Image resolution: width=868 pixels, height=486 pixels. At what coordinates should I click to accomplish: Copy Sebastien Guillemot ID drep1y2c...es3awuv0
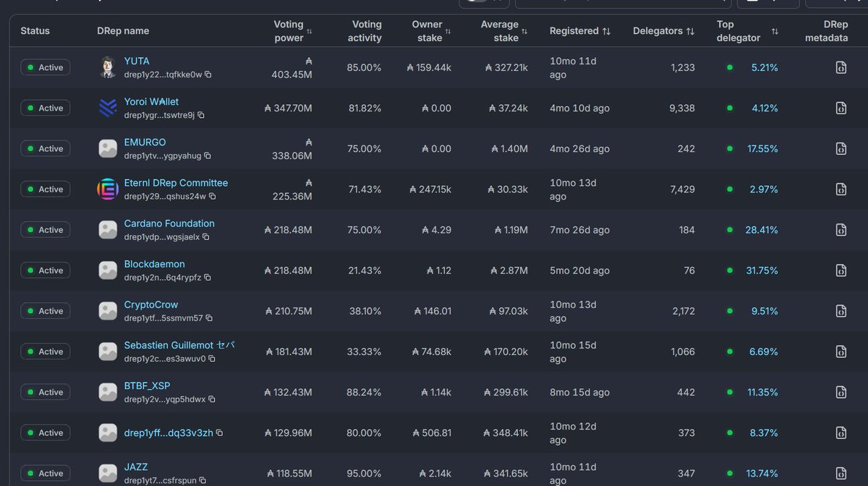[212, 358]
